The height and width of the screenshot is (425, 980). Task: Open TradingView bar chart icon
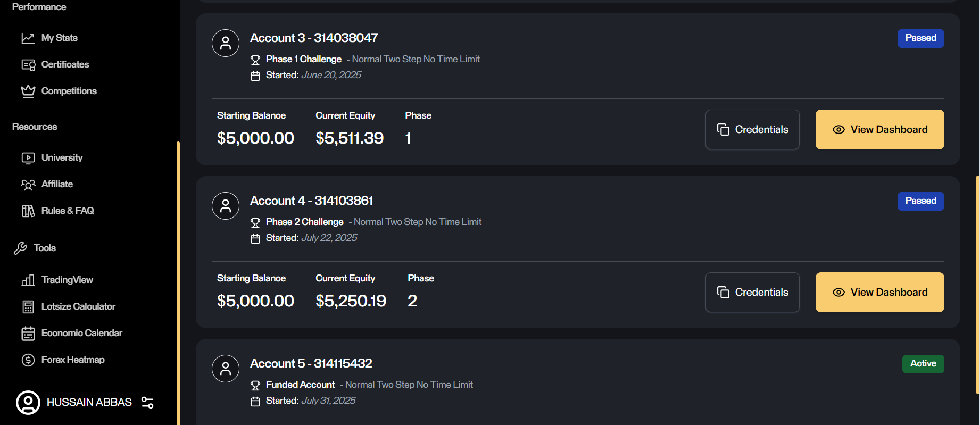[28, 280]
